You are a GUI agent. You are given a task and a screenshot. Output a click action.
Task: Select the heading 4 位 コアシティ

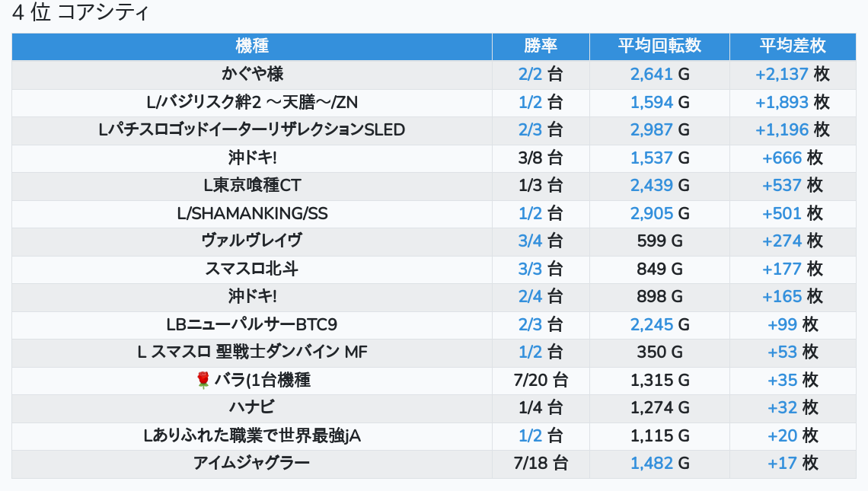(x=81, y=12)
